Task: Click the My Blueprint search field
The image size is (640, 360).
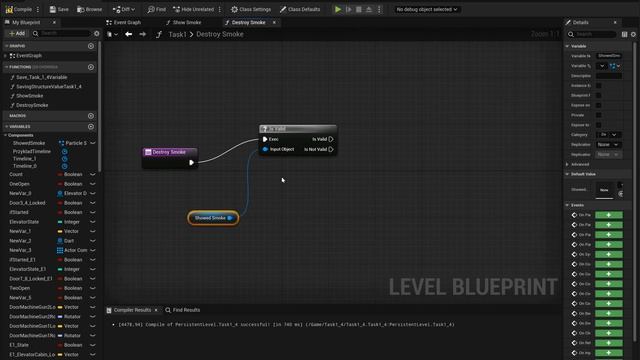Action: pyautogui.click(x=61, y=33)
